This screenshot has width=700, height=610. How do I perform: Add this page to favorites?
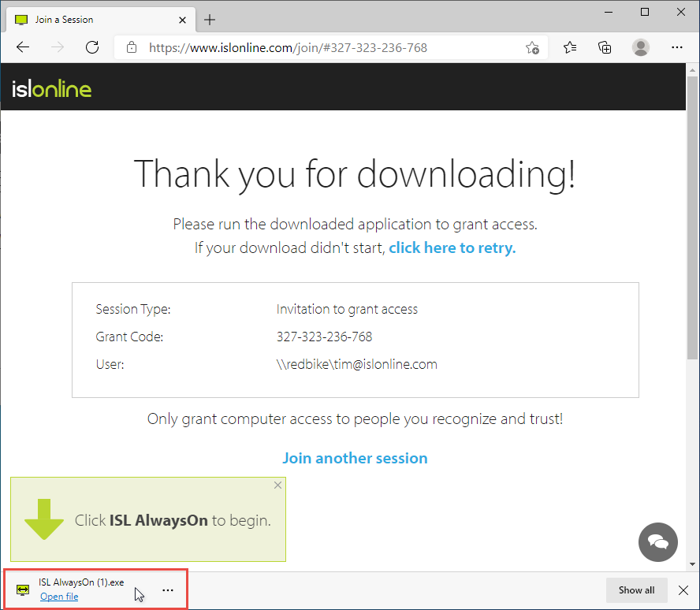pyautogui.click(x=532, y=47)
